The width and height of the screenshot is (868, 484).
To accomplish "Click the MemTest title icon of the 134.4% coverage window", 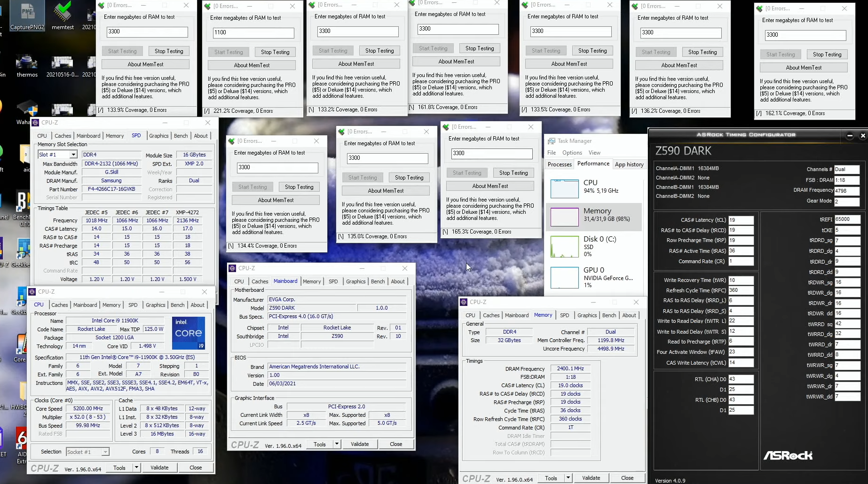I will pyautogui.click(x=231, y=141).
